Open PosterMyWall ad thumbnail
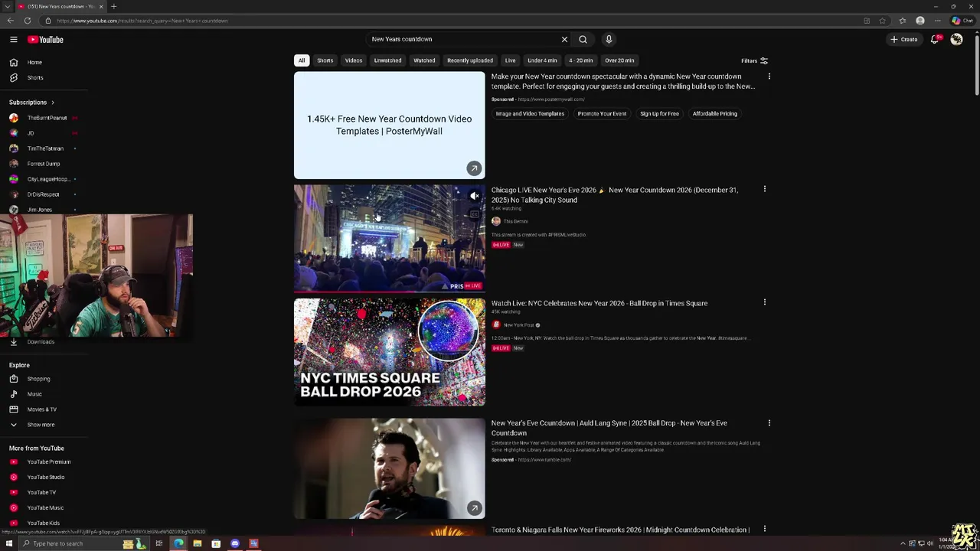 389,126
